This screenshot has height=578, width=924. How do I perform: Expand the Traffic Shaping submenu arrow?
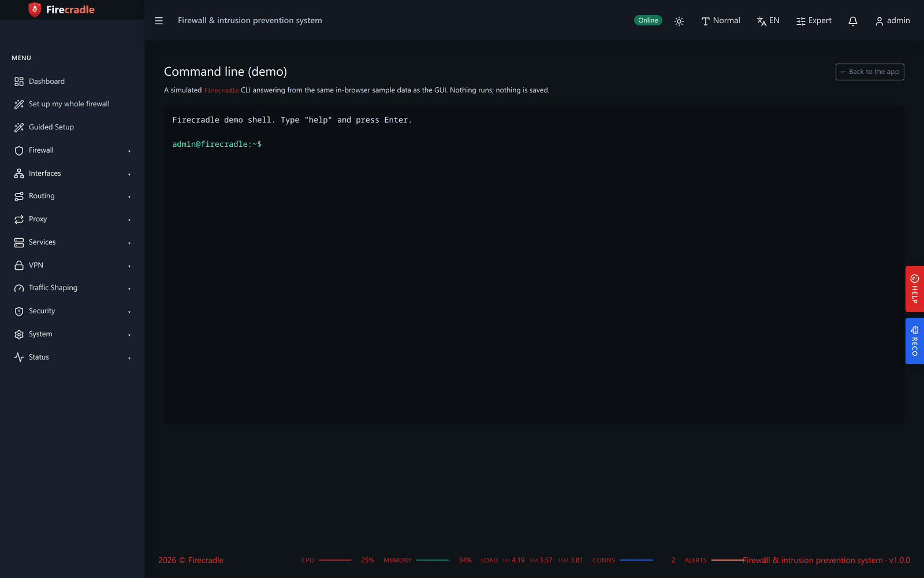(x=129, y=288)
